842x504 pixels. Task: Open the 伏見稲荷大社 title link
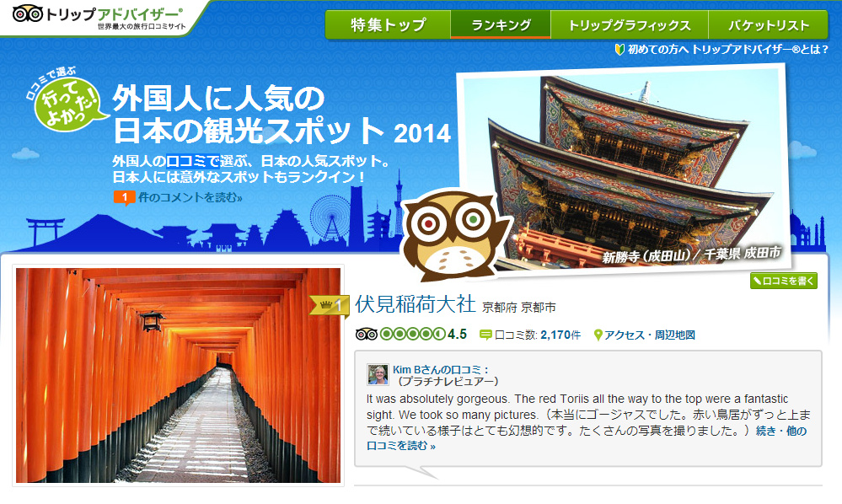click(x=416, y=303)
